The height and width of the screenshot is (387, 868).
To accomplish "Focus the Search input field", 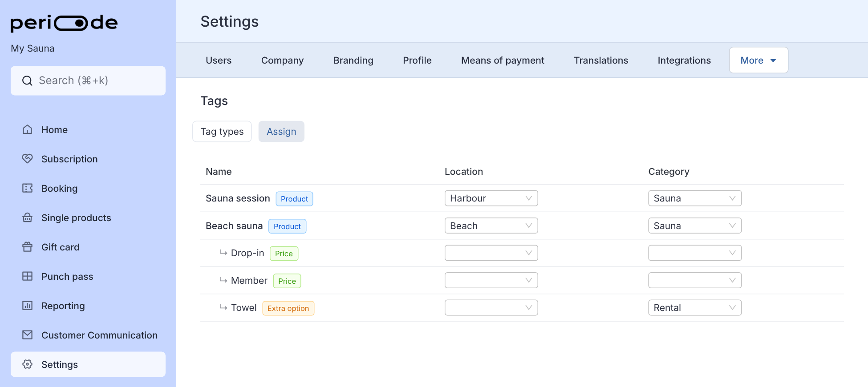I will 88,81.
